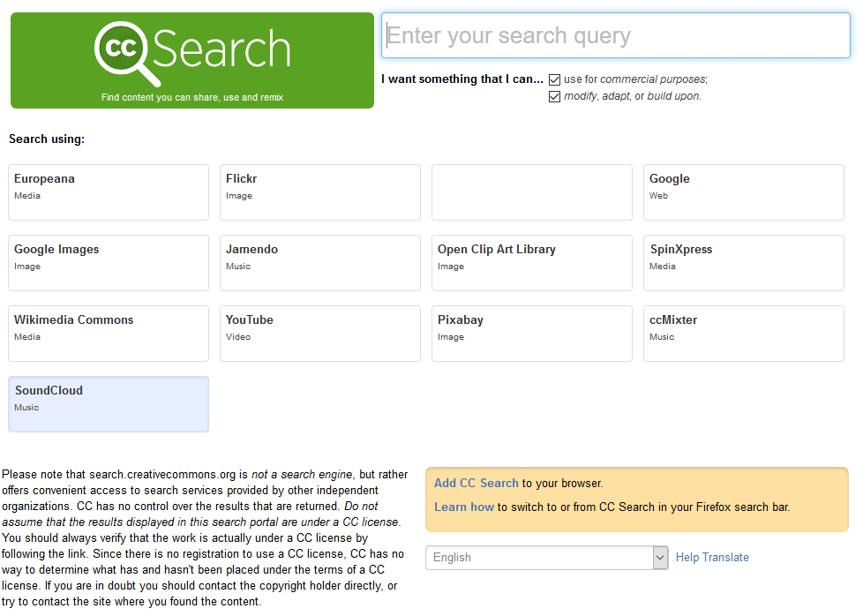The height and width of the screenshot is (616, 863).
Task: Choose SpinXpress Media source
Action: [744, 263]
